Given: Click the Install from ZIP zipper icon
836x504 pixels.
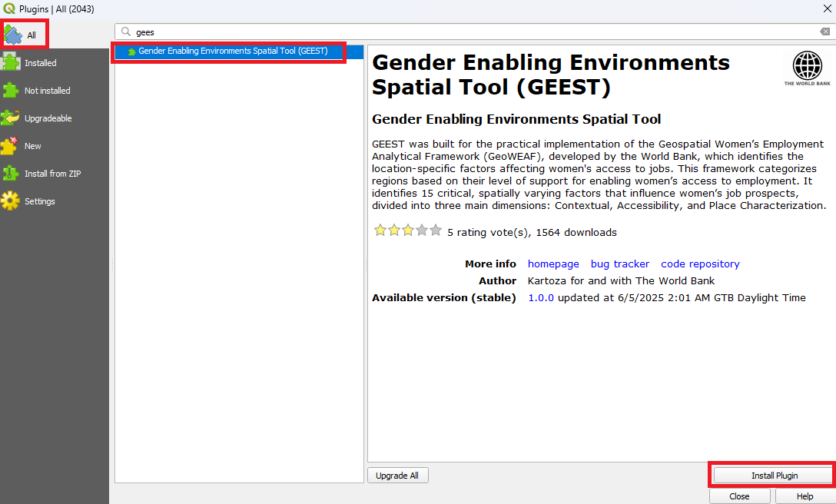Looking at the screenshot, I should [11, 174].
